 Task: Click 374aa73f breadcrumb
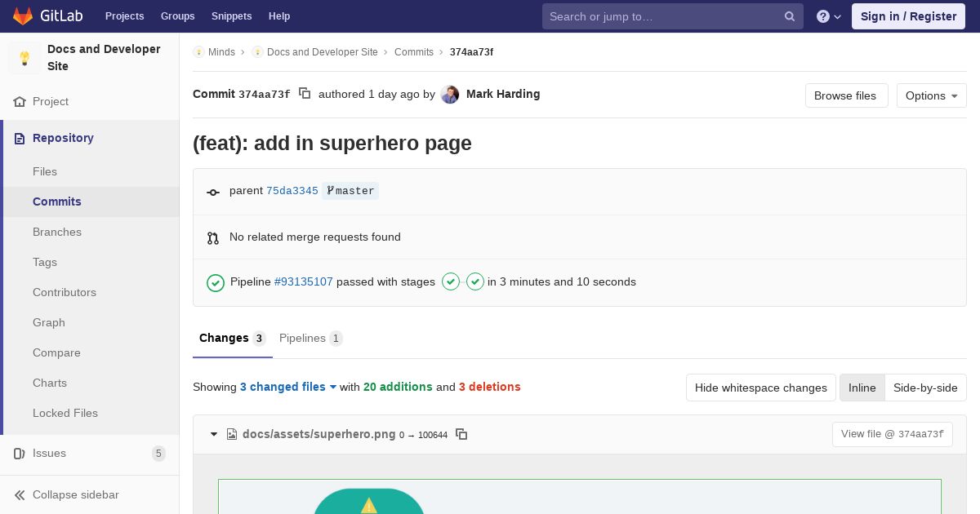tap(471, 51)
